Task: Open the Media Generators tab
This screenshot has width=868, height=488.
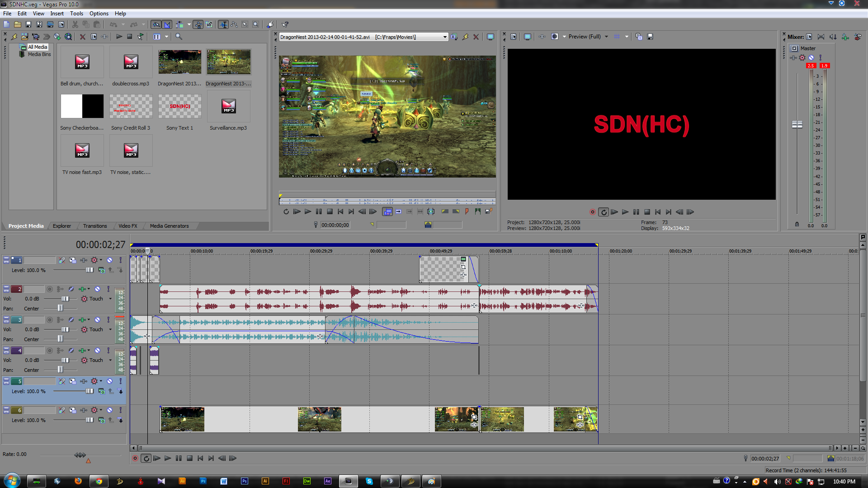Action: pos(169,226)
